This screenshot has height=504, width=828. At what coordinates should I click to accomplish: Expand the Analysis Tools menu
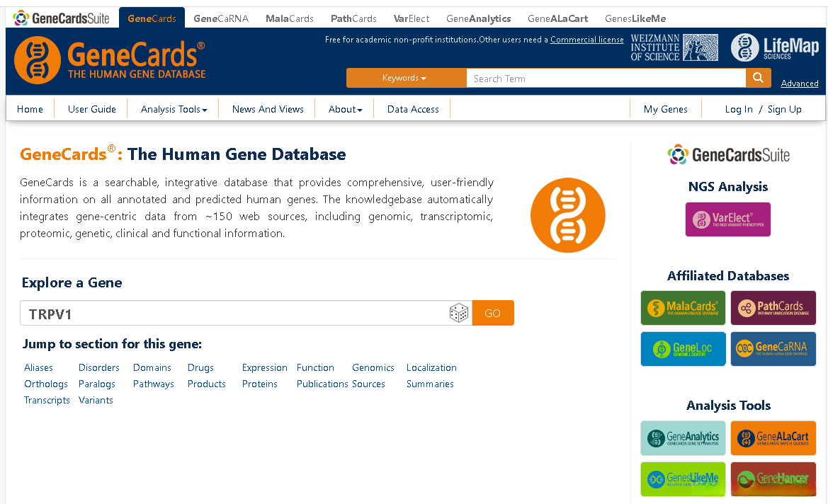pos(174,109)
